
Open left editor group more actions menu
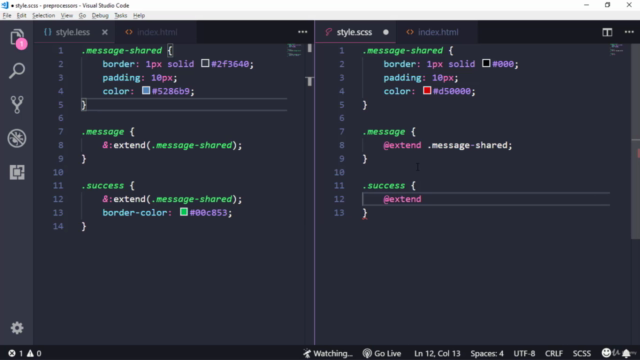click(302, 32)
